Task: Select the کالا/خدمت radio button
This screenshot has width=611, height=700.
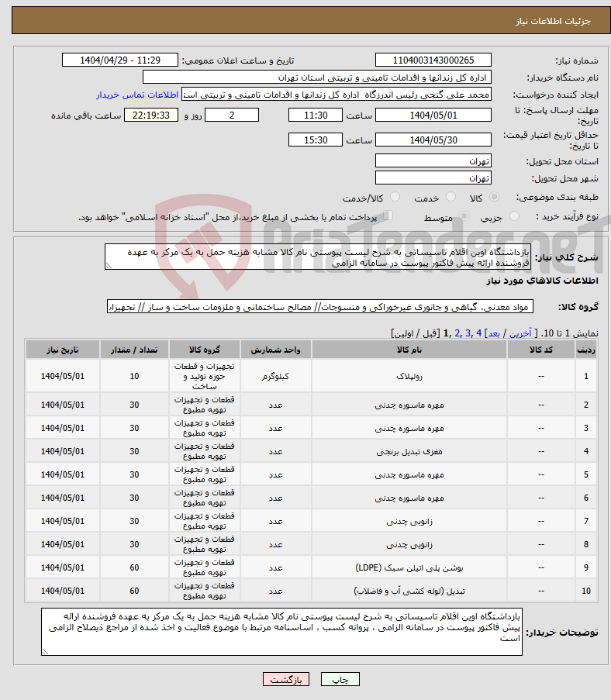Action: pyautogui.click(x=395, y=197)
